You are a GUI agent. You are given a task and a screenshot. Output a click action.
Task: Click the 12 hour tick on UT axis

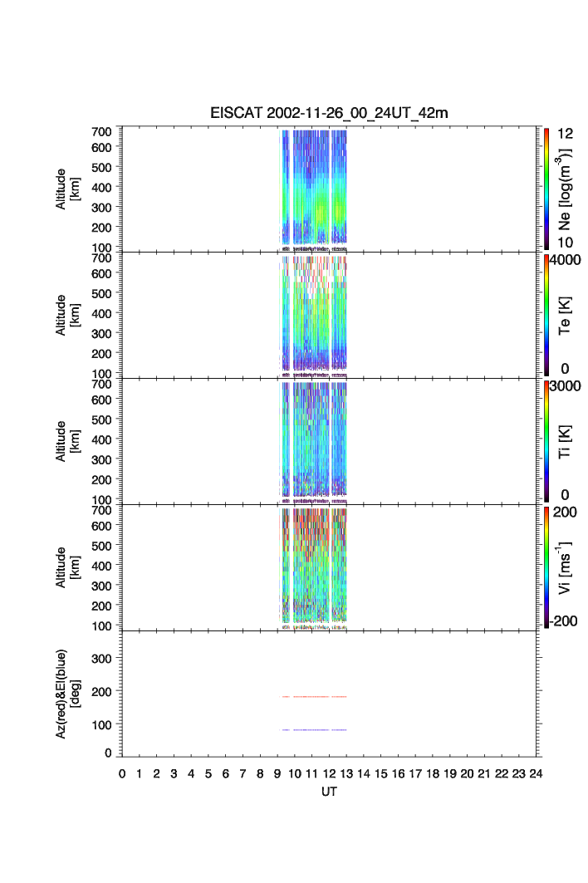point(330,773)
